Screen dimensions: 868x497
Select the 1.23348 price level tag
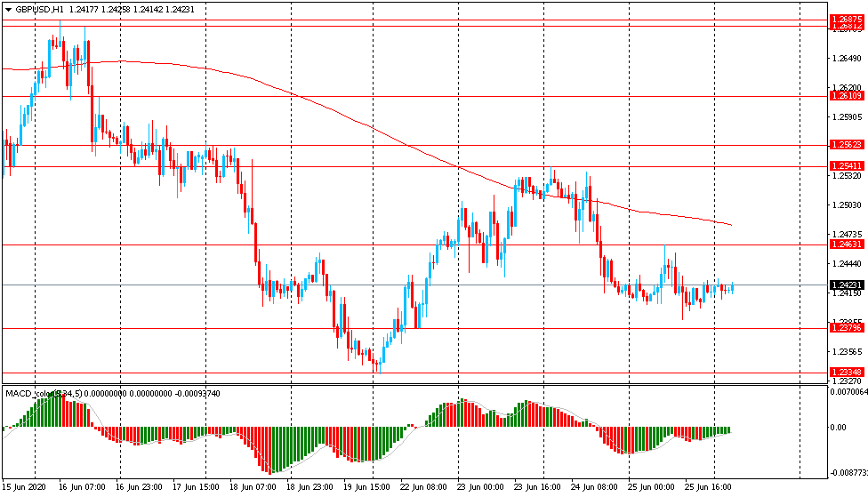(x=845, y=372)
